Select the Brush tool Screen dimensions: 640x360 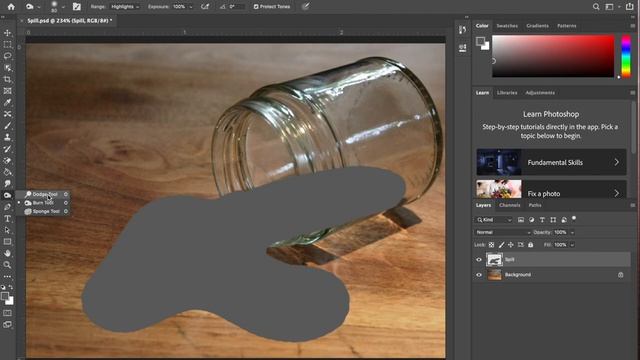7,126
